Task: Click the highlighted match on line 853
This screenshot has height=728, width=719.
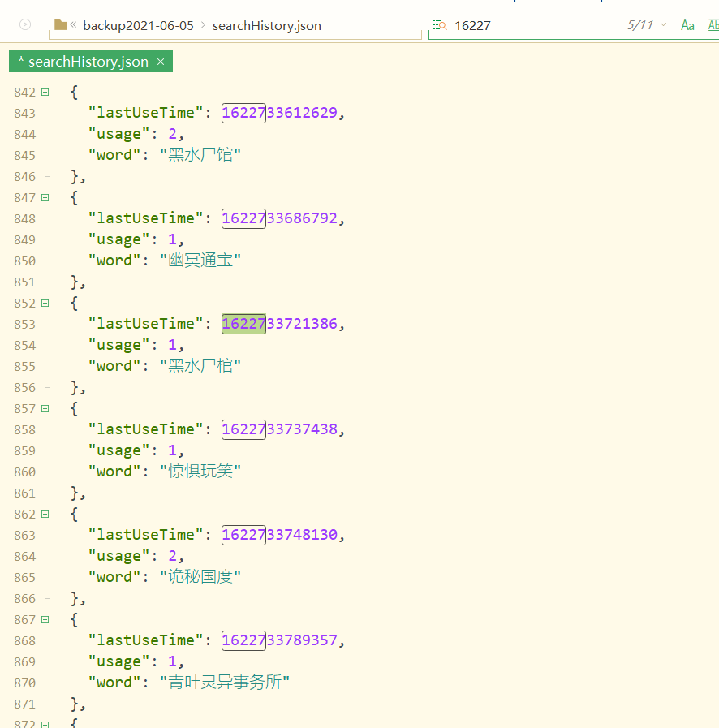Action: point(243,323)
